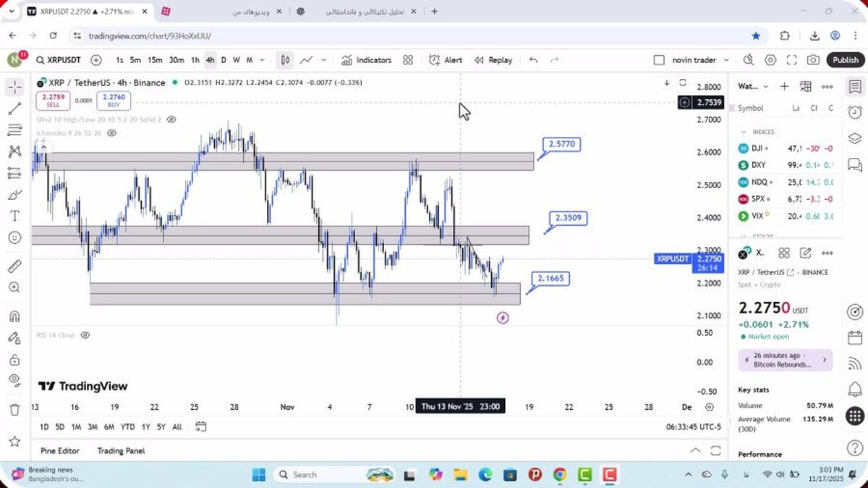
Task: Open the novin trader layout dropdown
Action: pyautogui.click(x=726, y=60)
